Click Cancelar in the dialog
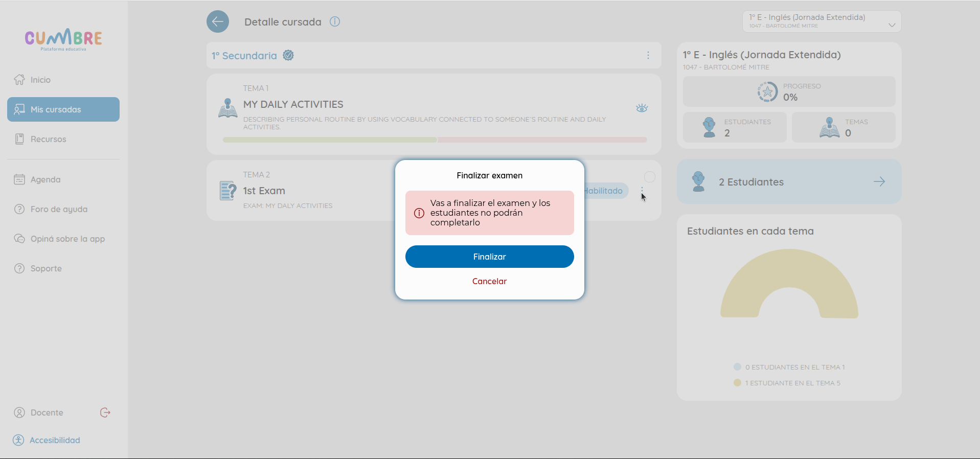The height and width of the screenshot is (459, 980). click(x=490, y=281)
